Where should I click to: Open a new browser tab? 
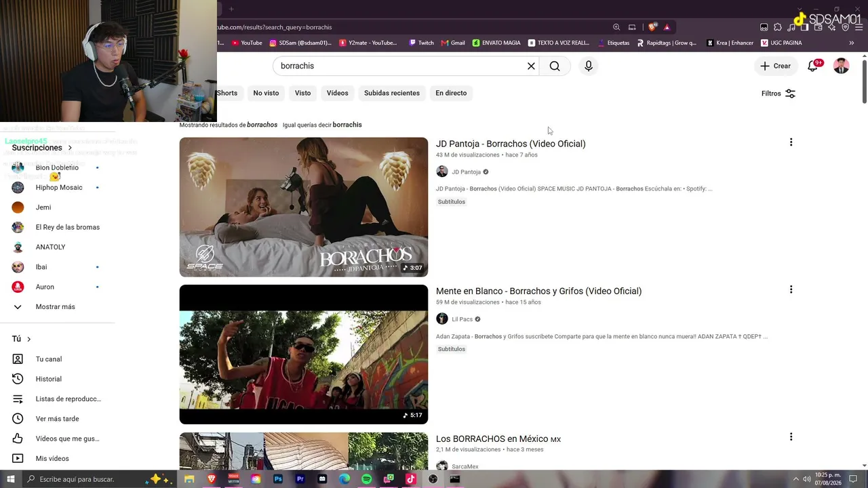coord(231,9)
